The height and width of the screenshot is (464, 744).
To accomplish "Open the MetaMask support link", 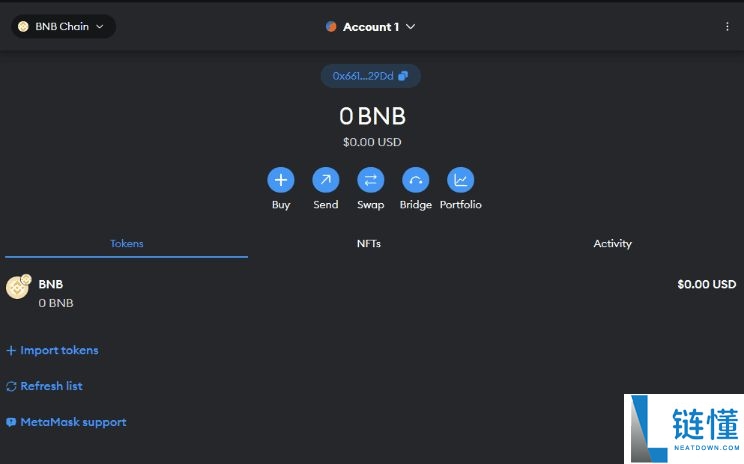I will point(66,422).
